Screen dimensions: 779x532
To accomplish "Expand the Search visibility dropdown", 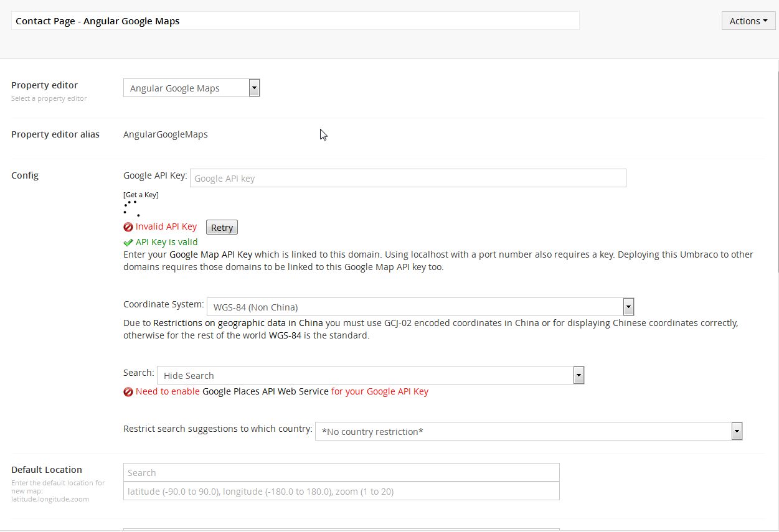I will click(371, 375).
